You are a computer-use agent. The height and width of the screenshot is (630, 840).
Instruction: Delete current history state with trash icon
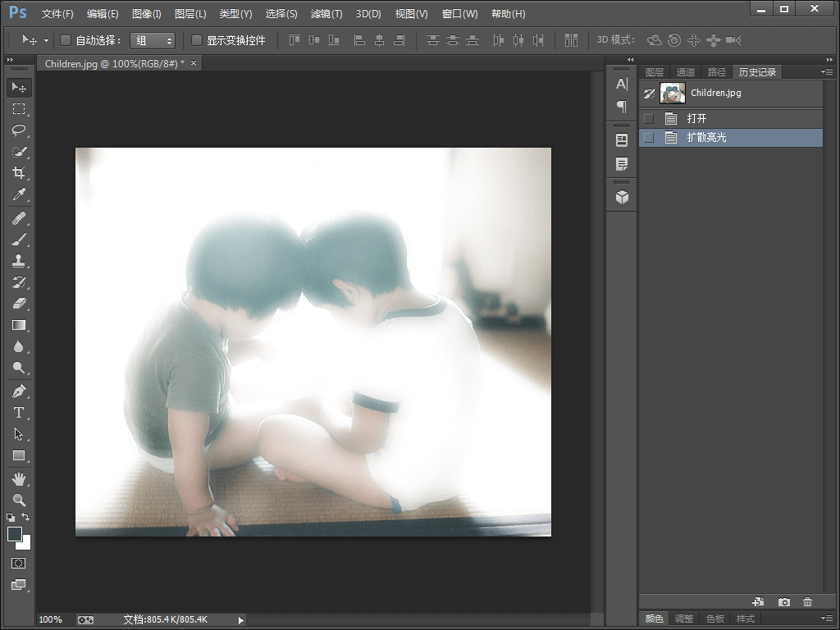tap(807, 601)
